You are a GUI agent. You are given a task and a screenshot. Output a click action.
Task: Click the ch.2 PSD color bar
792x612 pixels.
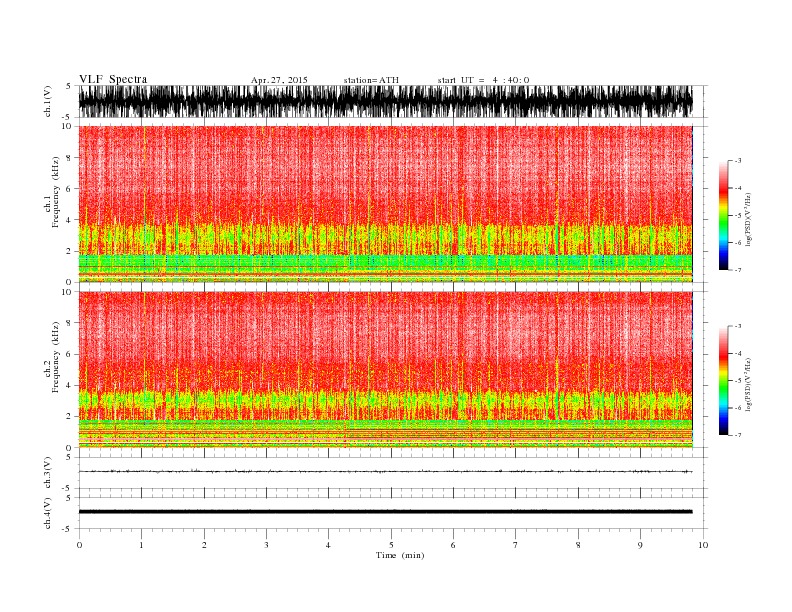pos(723,381)
